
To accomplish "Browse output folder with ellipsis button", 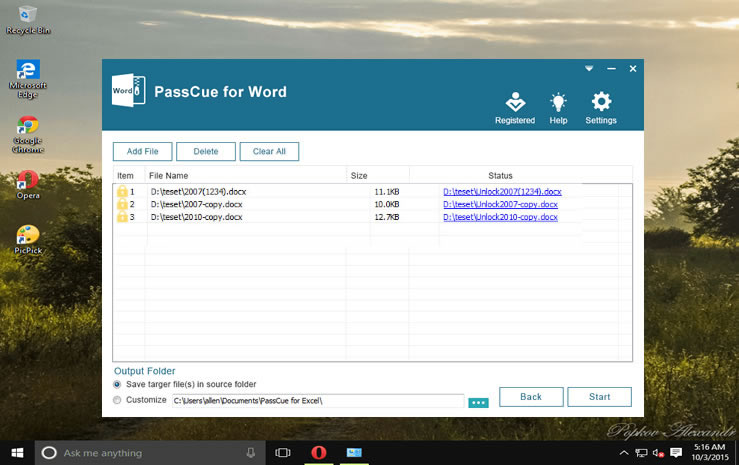I will click(x=478, y=403).
